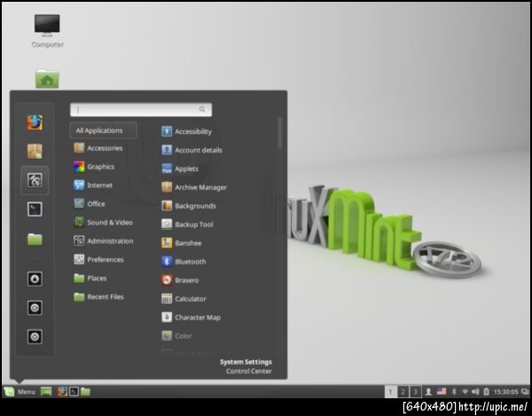Open Files from panel launcher
This screenshot has width=532, height=416.
85,391
